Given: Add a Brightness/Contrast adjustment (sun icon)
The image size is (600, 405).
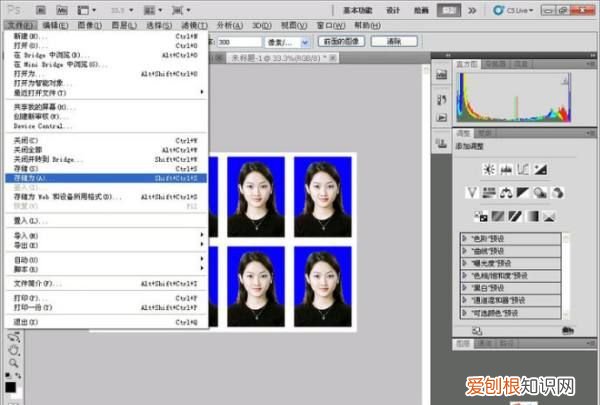Looking at the screenshot, I should click(490, 169).
